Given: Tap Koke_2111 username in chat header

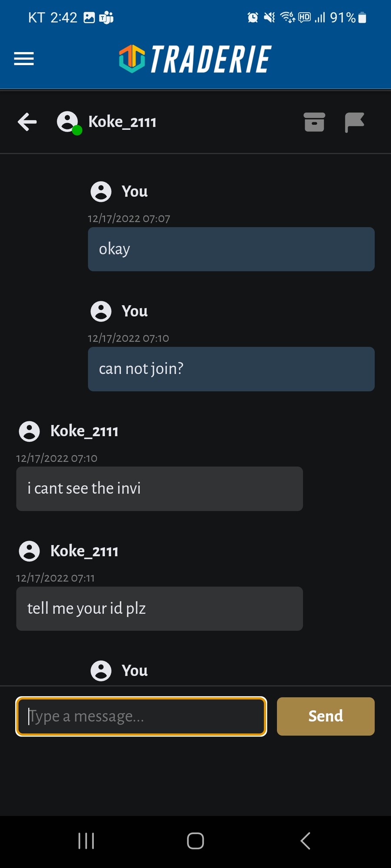Looking at the screenshot, I should (122, 122).
